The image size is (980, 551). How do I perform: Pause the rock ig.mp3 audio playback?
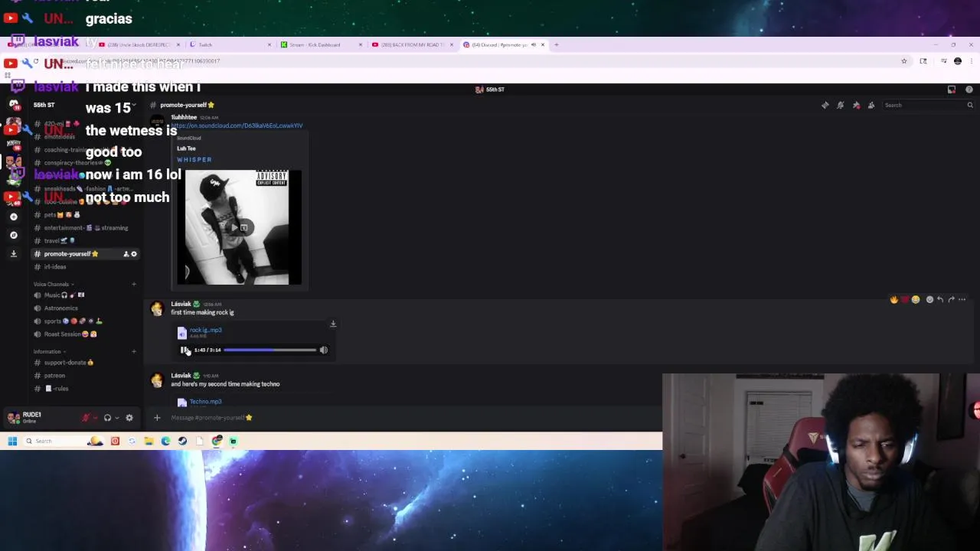(x=184, y=350)
